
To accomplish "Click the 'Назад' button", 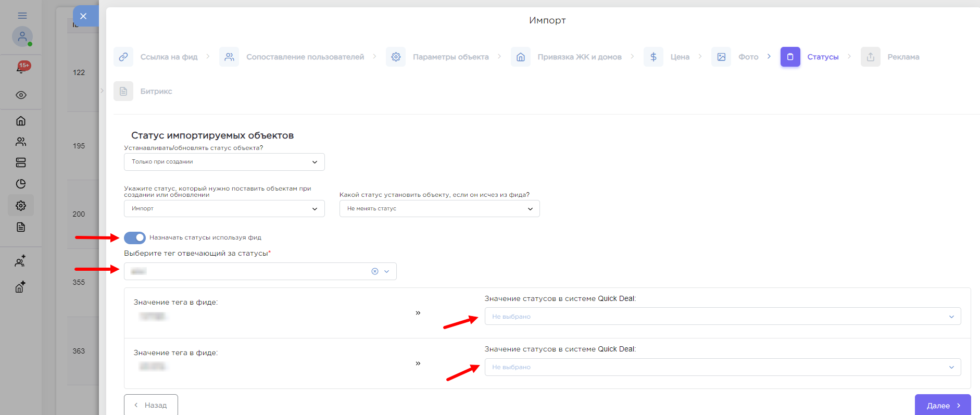I will click(150, 405).
